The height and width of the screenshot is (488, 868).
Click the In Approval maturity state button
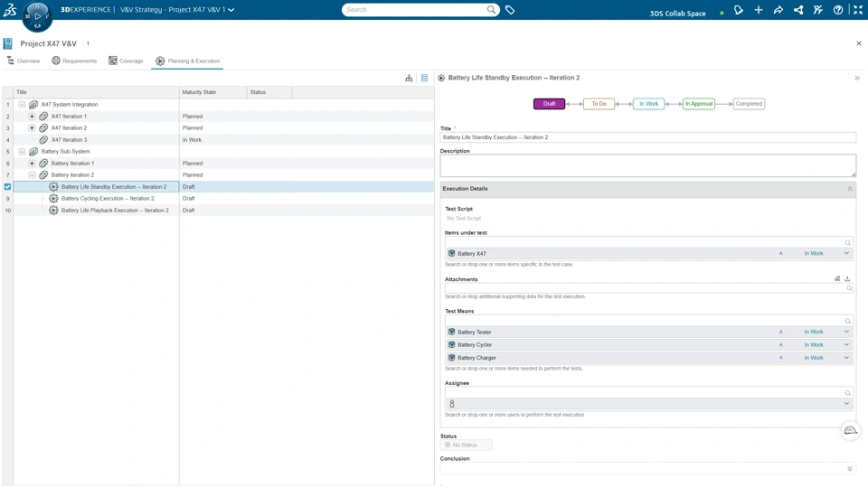click(x=699, y=104)
